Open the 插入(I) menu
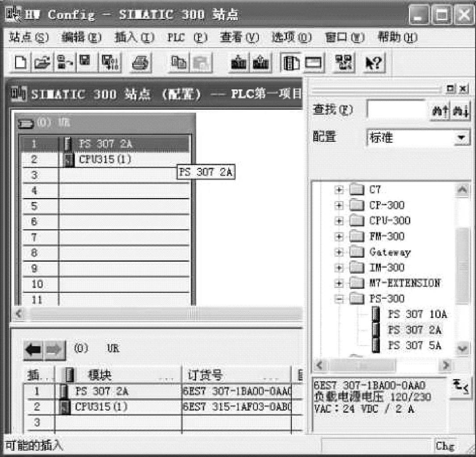The image size is (476, 457). (x=134, y=38)
